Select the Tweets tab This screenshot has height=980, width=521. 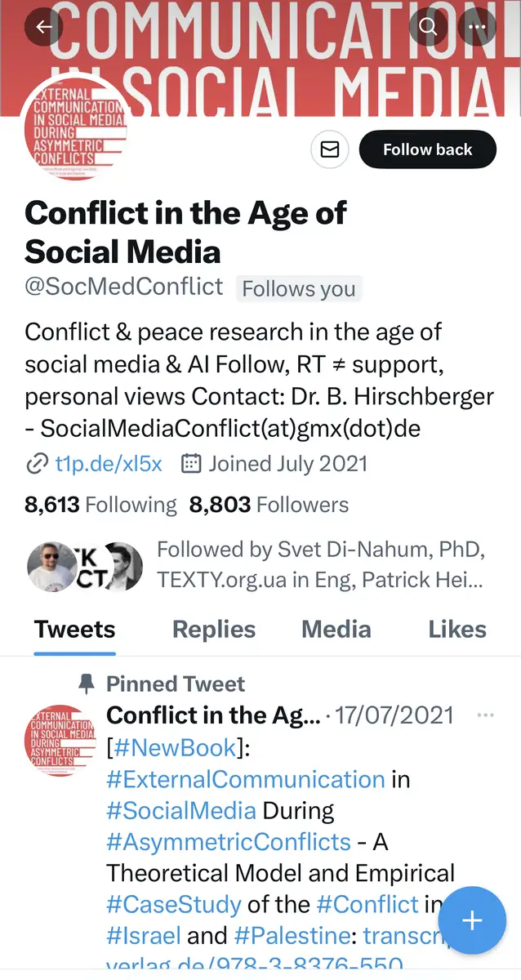pyautogui.click(x=74, y=629)
